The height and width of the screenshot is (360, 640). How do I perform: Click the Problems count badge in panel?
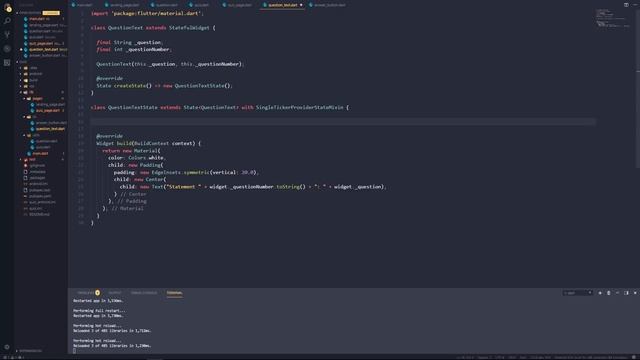coord(98,293)
